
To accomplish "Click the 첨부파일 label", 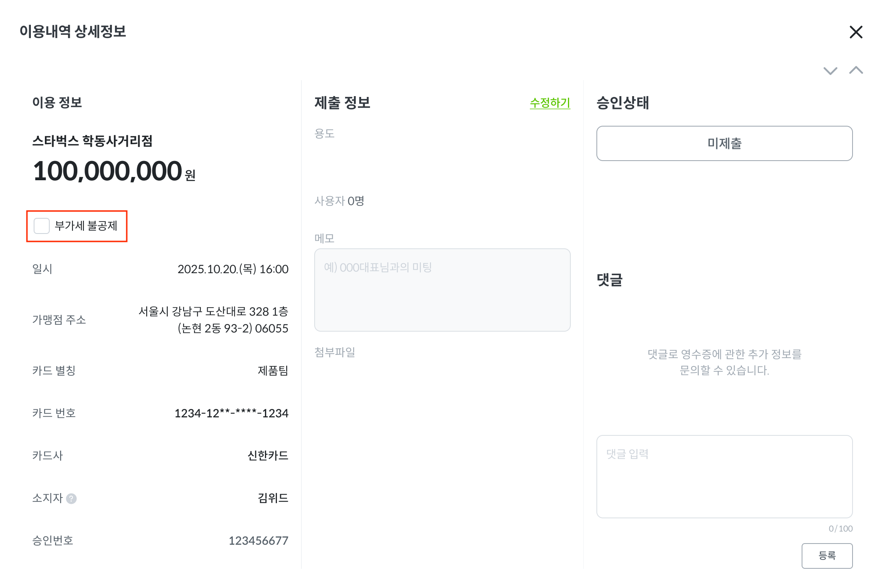I will [x=335, y=352].
